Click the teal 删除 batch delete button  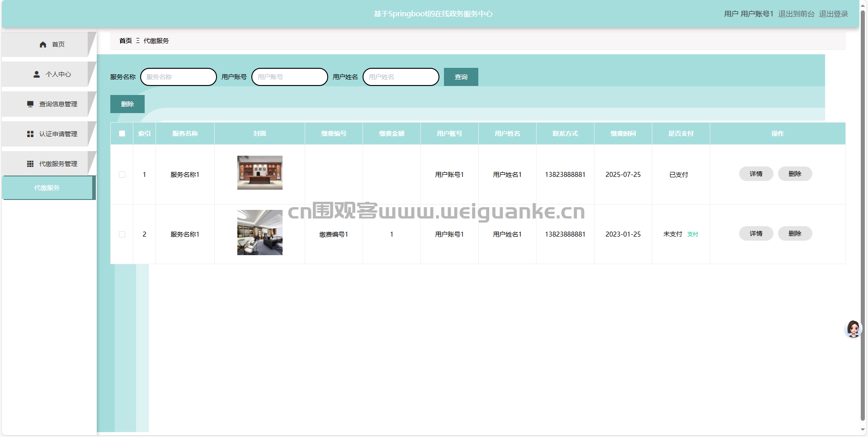(127, 104)
